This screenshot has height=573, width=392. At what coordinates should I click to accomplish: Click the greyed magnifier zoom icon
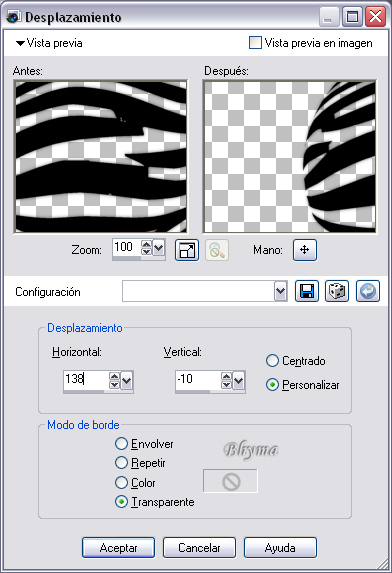click(217, 250)
